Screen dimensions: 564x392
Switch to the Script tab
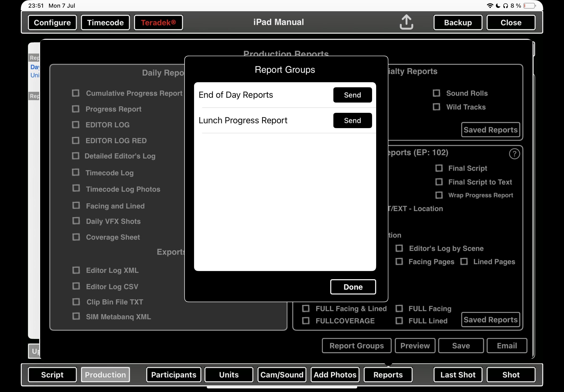click(52, 375)
